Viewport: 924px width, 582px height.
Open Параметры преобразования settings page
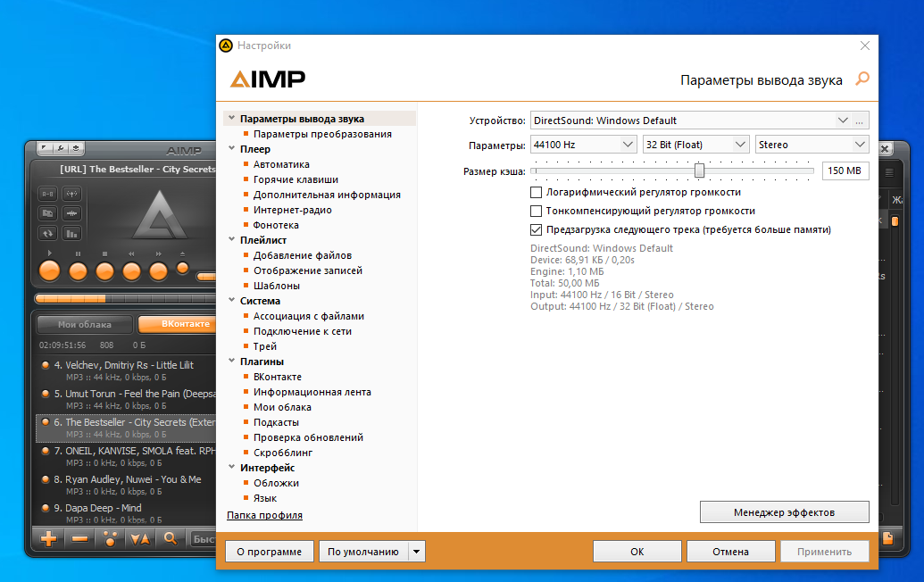322,134
